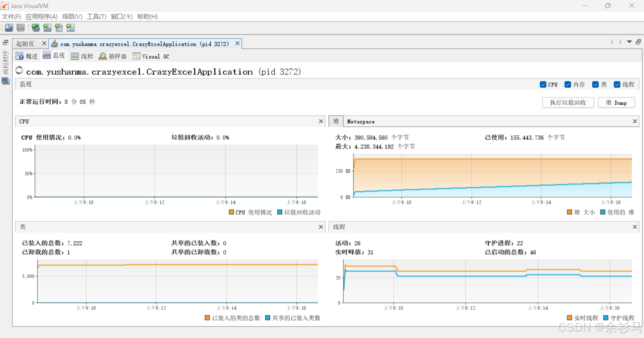The image size is (644, 338).
Task: Open the 视图(V) menu
Action: pos(72,17)
